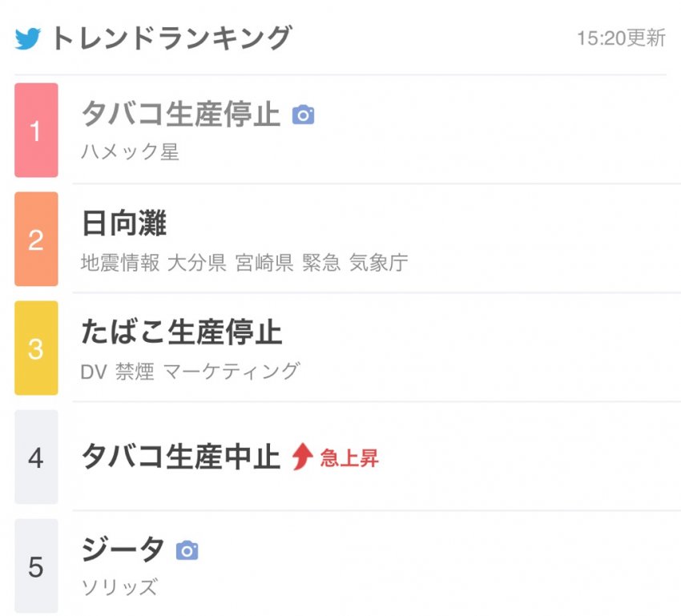681x616 pixels.
Task: Open the タバコ生産停止 trend
Action: click(x=180, y=115)
